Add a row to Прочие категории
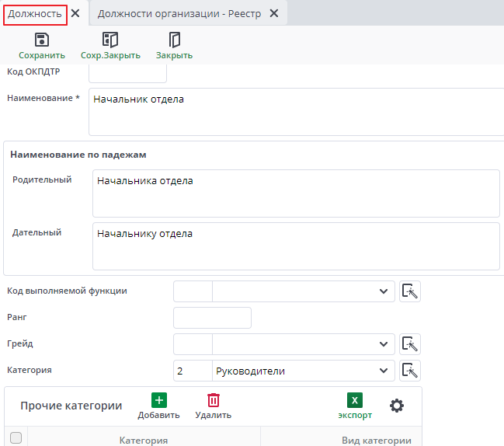The image size is (504, 446). (x=158, y=401)
